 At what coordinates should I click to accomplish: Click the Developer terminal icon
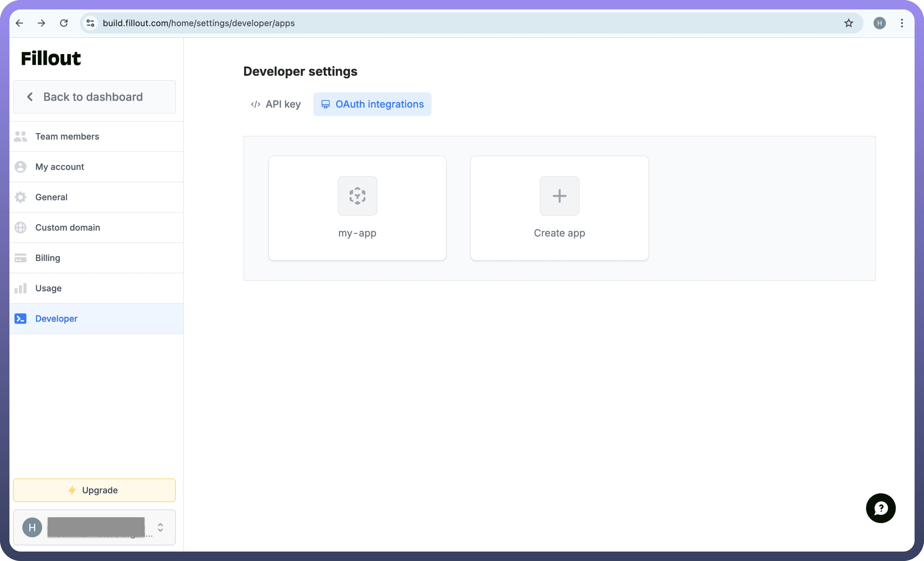click(21, 318)
